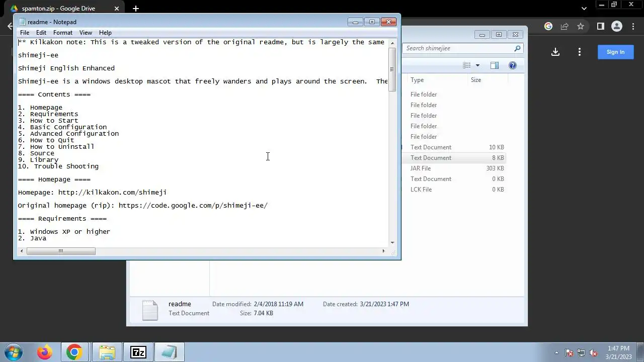Minimize the Chrome window
The image size is (644, 362).
(x=602, y=5)
